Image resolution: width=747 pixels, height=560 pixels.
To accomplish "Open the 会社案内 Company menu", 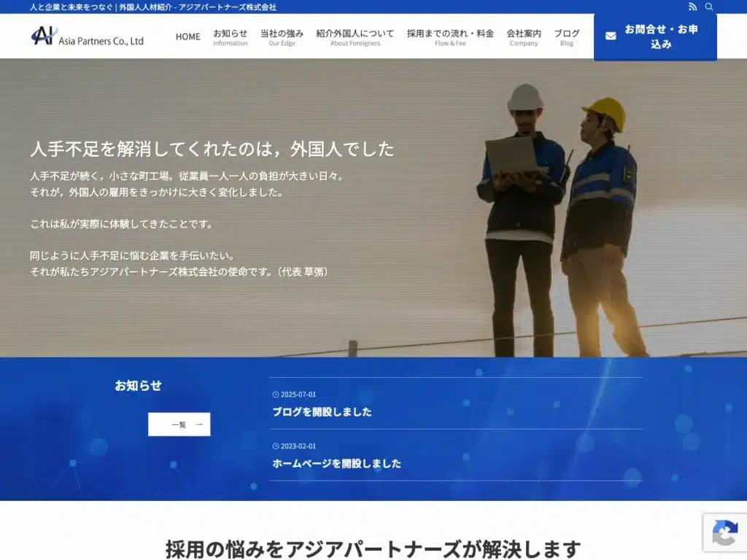I will 524,37.
